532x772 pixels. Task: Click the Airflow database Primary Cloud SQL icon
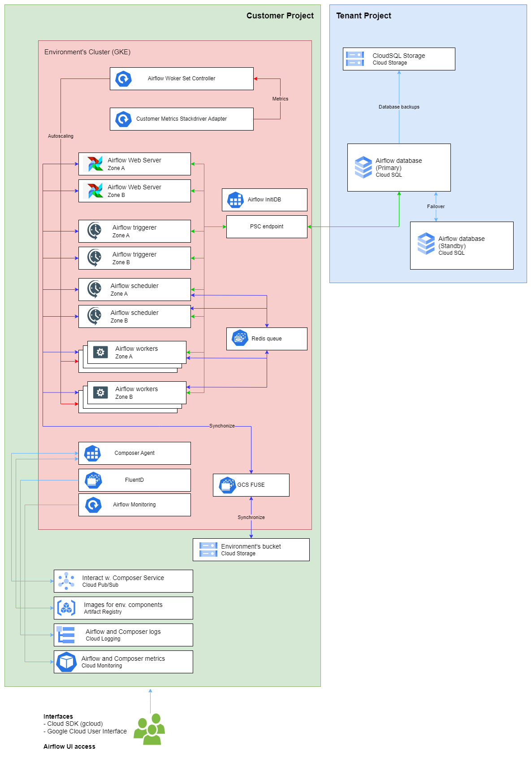[x=363, y=167]
